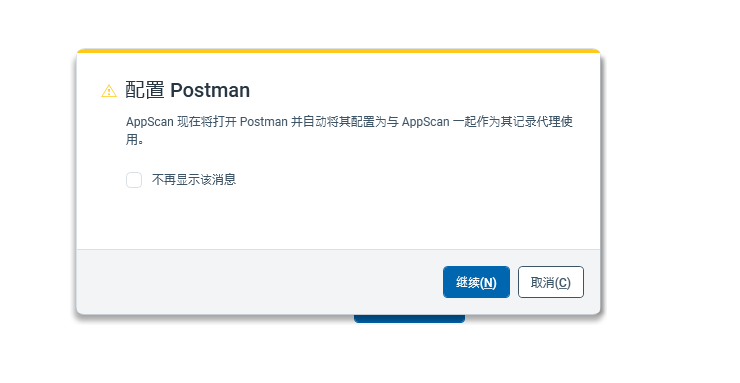Click the yellow accent bar atop dialog
Image resolution: width=740 pixels, height=383 pixels.
[x=338, y=50]
